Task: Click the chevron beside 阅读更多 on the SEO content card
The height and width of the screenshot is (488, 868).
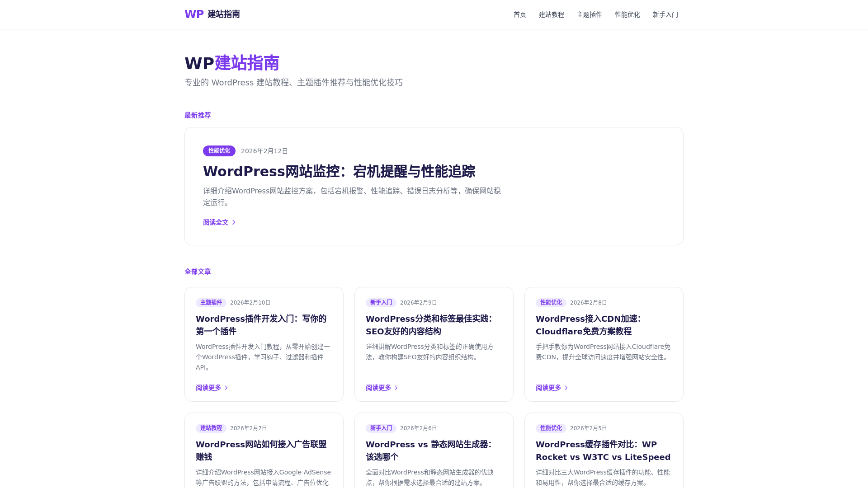Action: 396,388
